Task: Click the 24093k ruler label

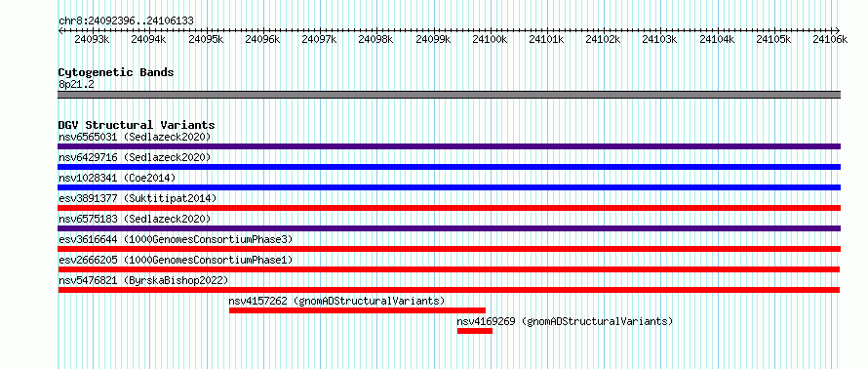Action: (92, 39)
